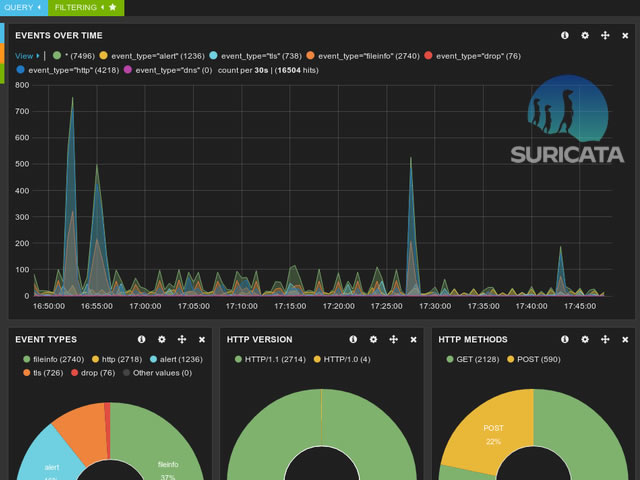This screenshot has width=640, height=480.
Task: Click move icon on HTTP Version panel
Action: [x=393, y=339]
